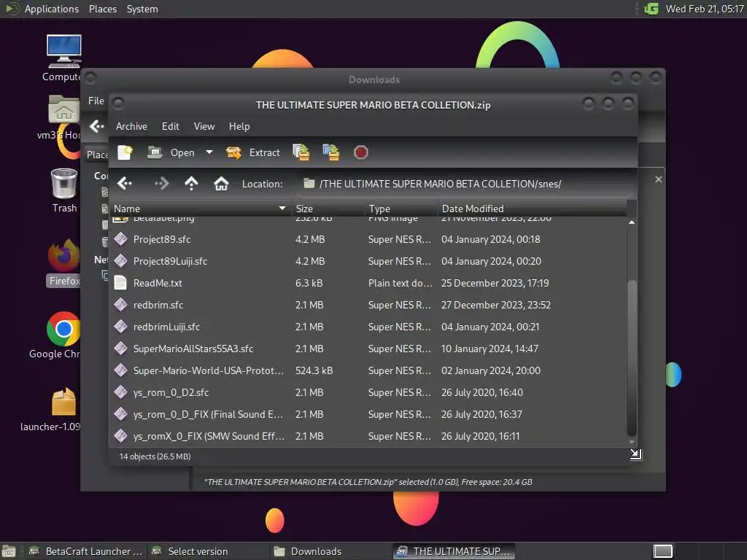
Task: Click the Extract toolbar button
Action: tap(252, 152)
